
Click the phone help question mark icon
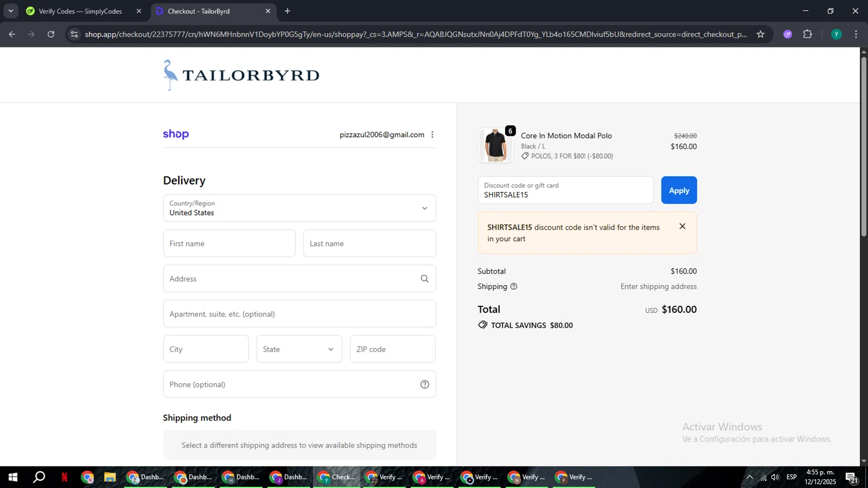pos(425,385)
